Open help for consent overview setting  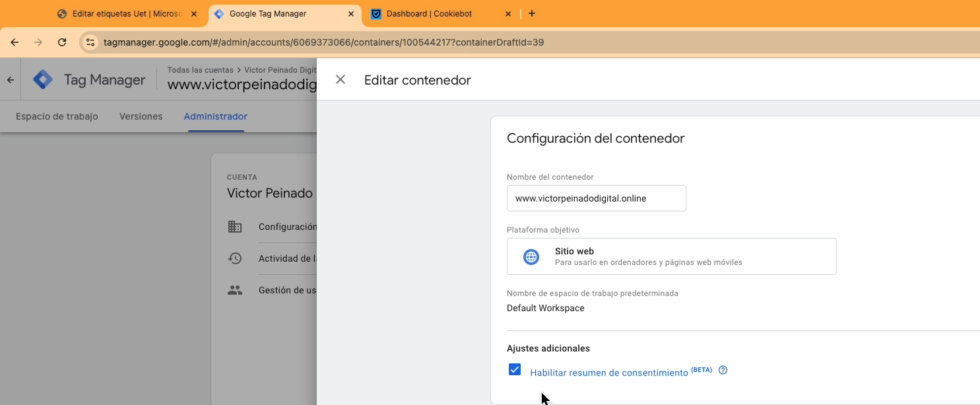[723, 370]
